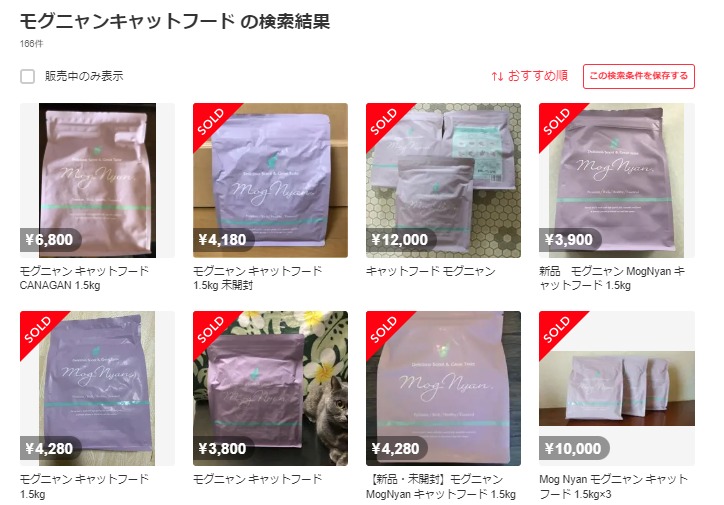Click the ¥4,280 pink bag 新品 product image
This screenshot has height=505, width=724.
[x=443, y=388]
